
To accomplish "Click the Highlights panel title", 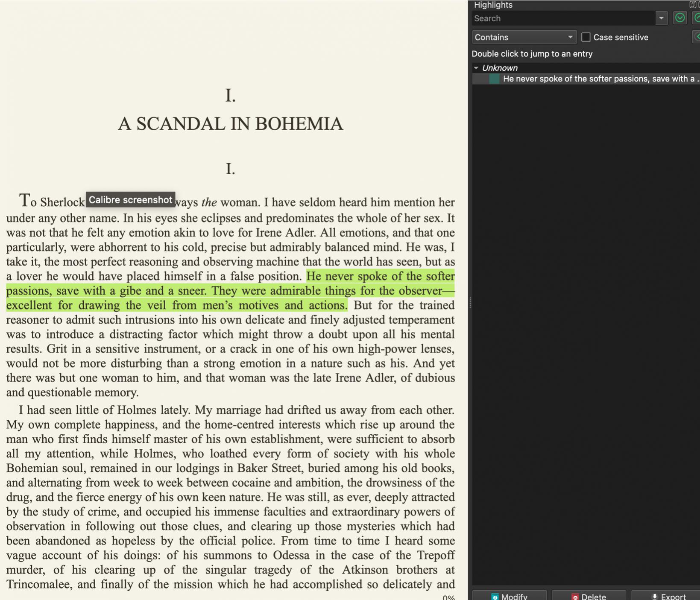I will click(493, 5).
